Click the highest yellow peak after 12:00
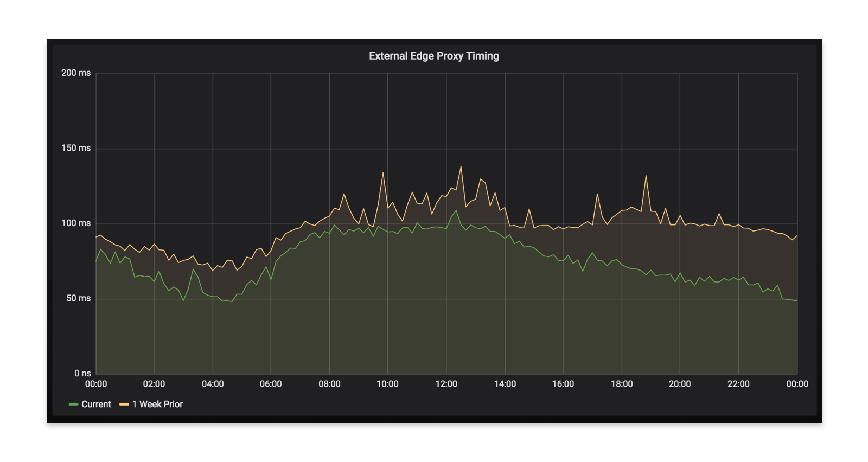This screenshot has height=462, width=868. 461,167
